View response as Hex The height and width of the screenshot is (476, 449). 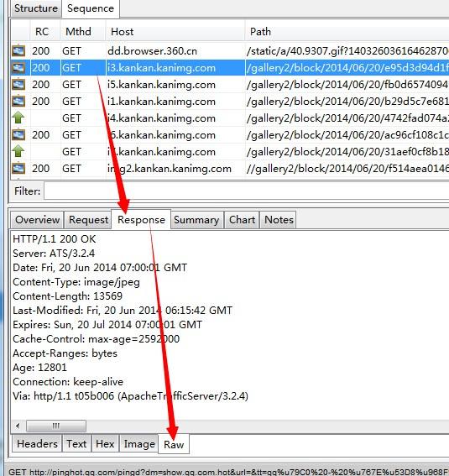coord(105,444)
